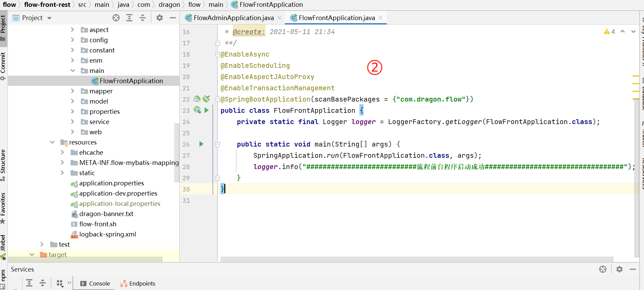Open Services panel settings gear
The height and width of the screenshot is (290, 644).
[x=619, y=269]
